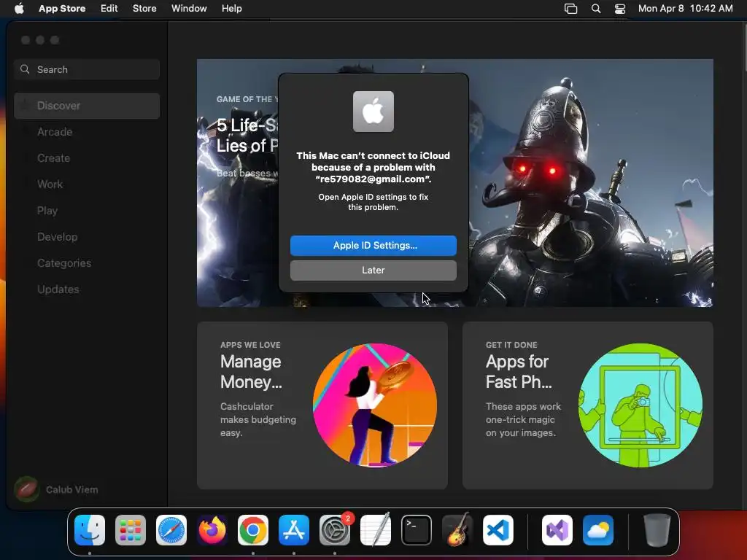Open Game of the Year featured banner
This screenshot has height=560, width=747.
pyautogui.click(x=455, y=183)
